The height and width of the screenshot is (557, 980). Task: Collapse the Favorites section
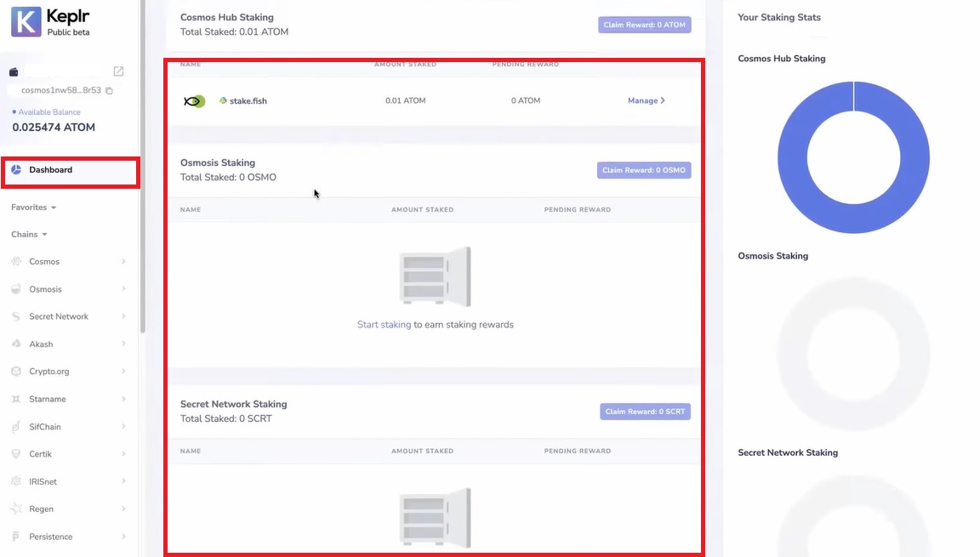(34, 207)
